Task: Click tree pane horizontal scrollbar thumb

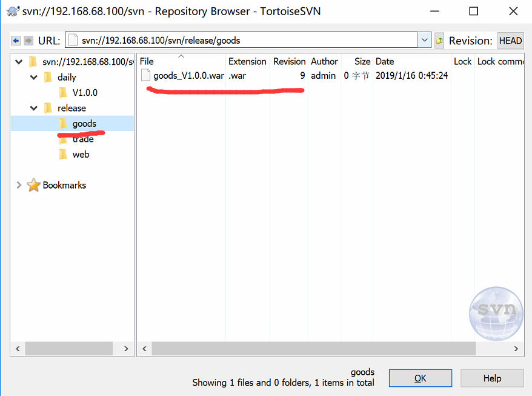Action: point(69,349)
